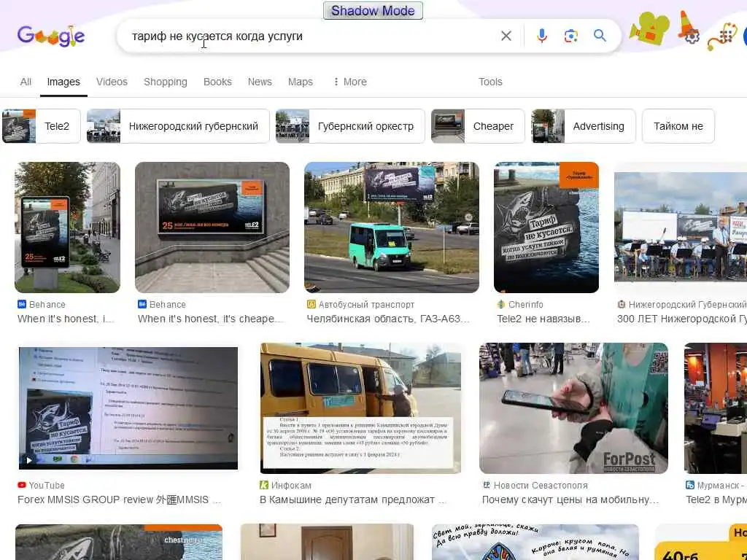
Task: Select the Нижегородский губернский chip
Action: pyautogui.click(x=178, y=126)
